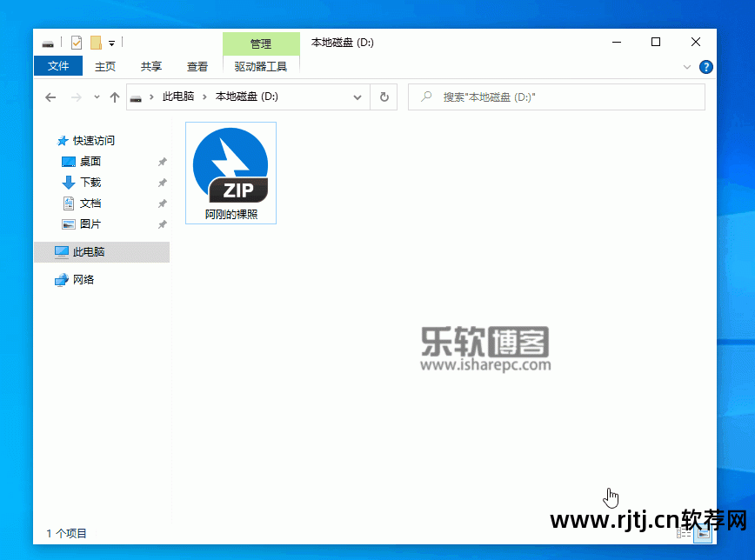Refresh the 本地磁盘 (D:) view
The height and width of the screenshot is (560, 755).
pos(384,97)
